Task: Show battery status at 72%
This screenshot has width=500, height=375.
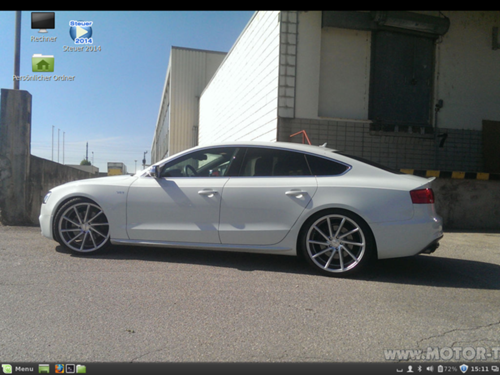Action: click(x=447, y=369)
